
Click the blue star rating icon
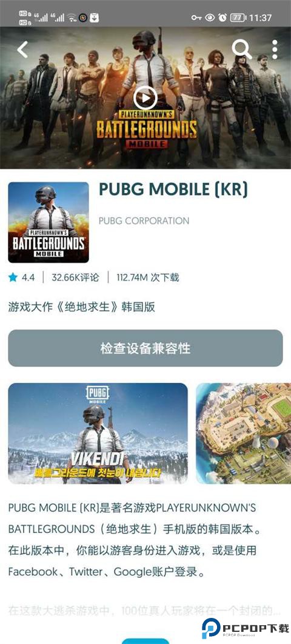pos(13,277)
